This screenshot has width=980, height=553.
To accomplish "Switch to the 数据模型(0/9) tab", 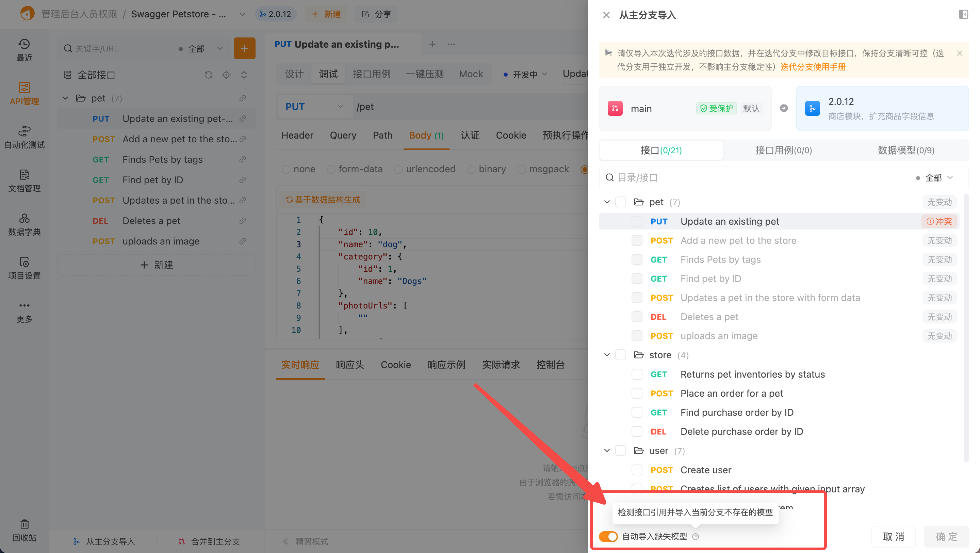I will tap(906, 150).
